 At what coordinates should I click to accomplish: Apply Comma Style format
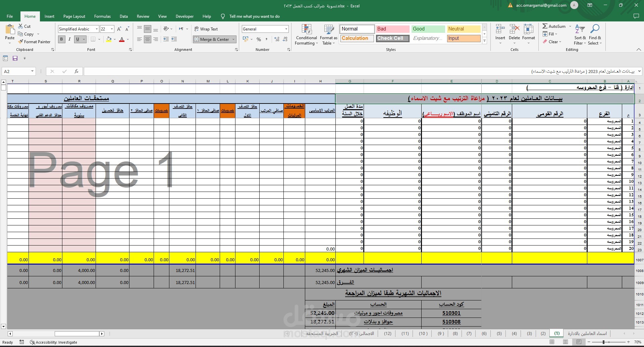(x=267, y=39)
